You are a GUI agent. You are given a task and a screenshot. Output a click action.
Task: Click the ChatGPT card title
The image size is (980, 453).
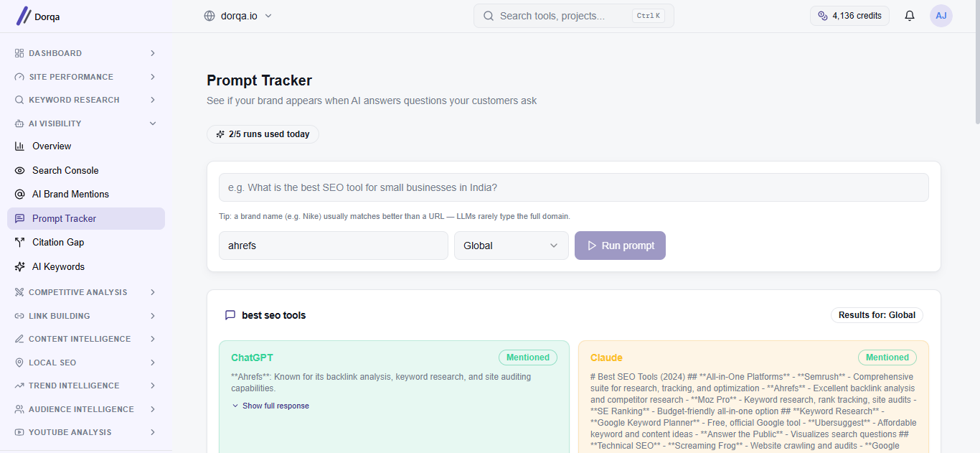click(x=252, y=358)
